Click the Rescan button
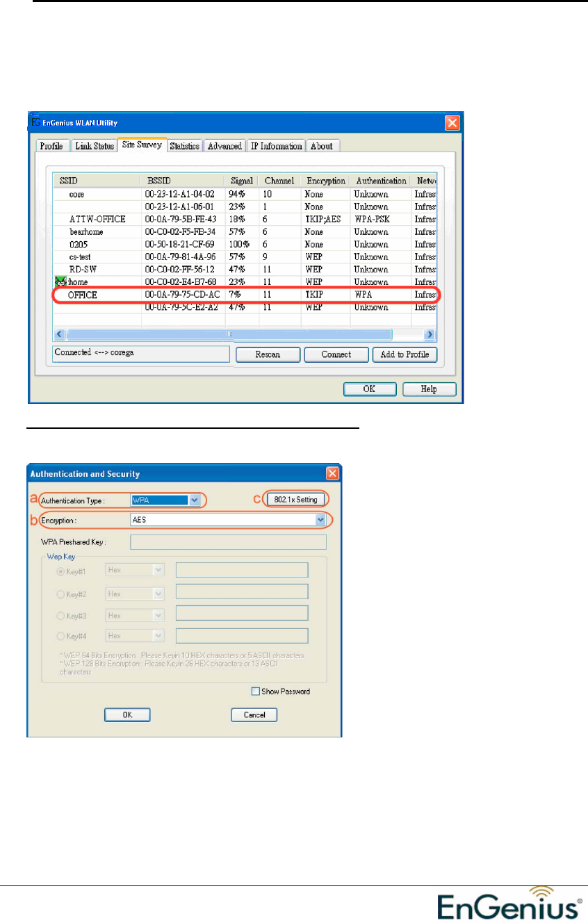The image size is (588, 923). point(268,354)
